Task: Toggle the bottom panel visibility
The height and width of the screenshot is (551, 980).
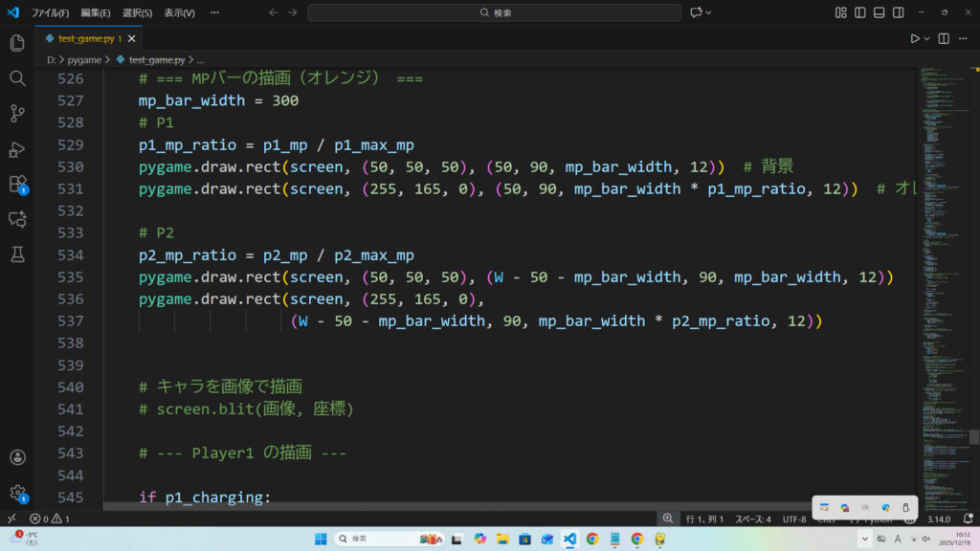Action: (880, 12)
